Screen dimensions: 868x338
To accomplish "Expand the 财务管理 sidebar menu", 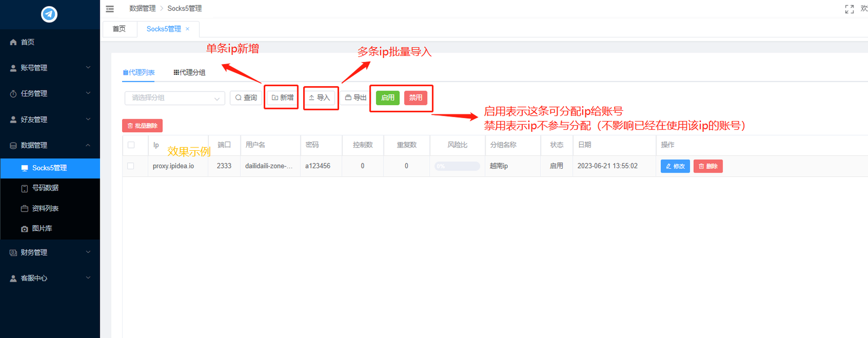I will (50, 252).
